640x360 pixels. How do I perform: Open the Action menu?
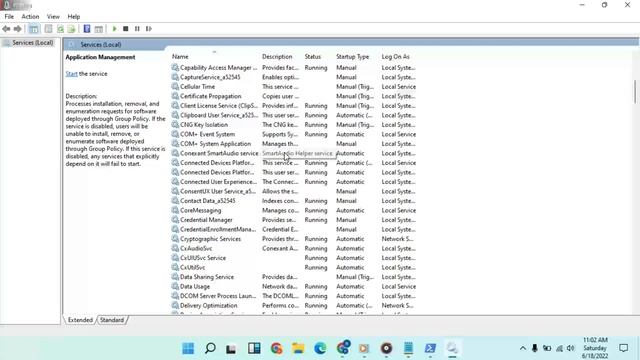point(30,17)
